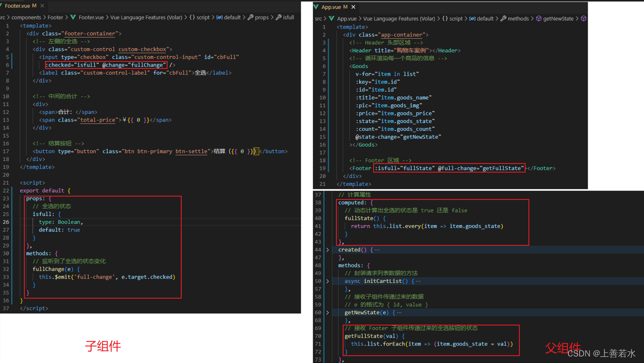Click ellipsis fold marker after initCartList()
This screenshot has width=644, height=363.
[x=418, y=281]
